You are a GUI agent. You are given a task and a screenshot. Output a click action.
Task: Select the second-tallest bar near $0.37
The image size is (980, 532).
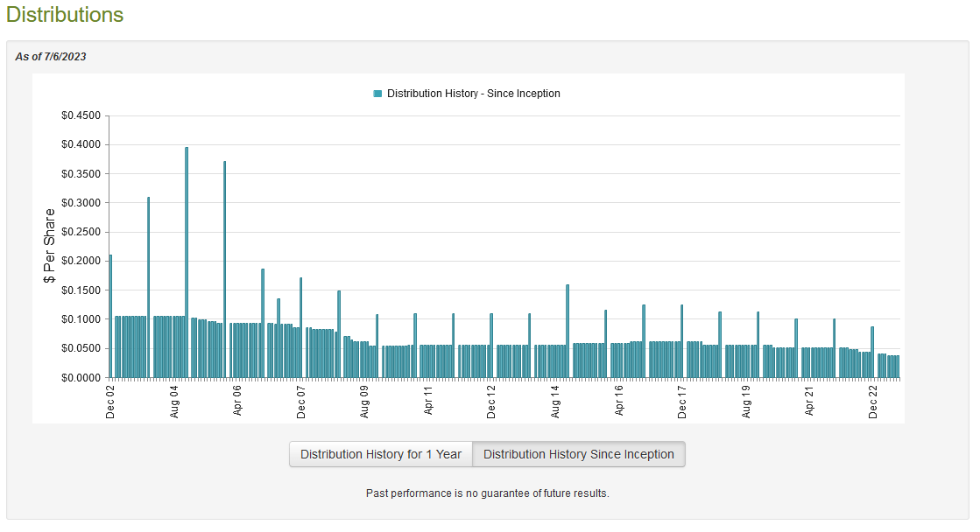pyautogui.click(x=224, y=269)
